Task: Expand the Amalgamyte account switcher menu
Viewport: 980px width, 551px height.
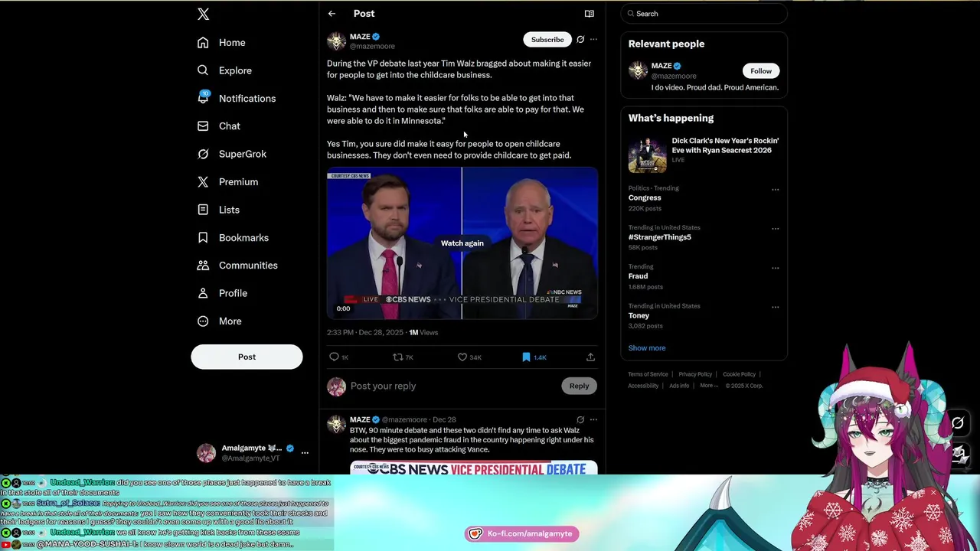Action: point(305,453)
